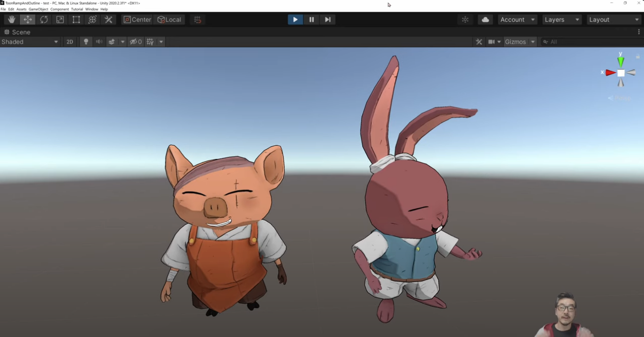The height and width of the screenshot is (337, 644).
Task: Toggle scene effects like skybox
Action: pos(112,42)
